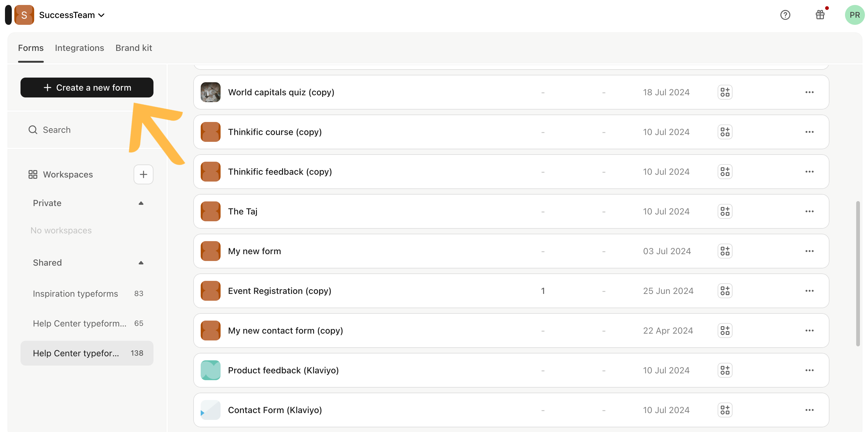Collapse the Private workspaces section

141,203
